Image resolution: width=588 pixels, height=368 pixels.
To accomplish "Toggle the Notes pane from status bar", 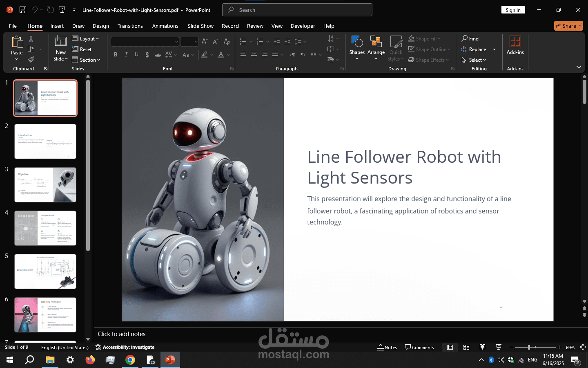I will coord(387,347).
